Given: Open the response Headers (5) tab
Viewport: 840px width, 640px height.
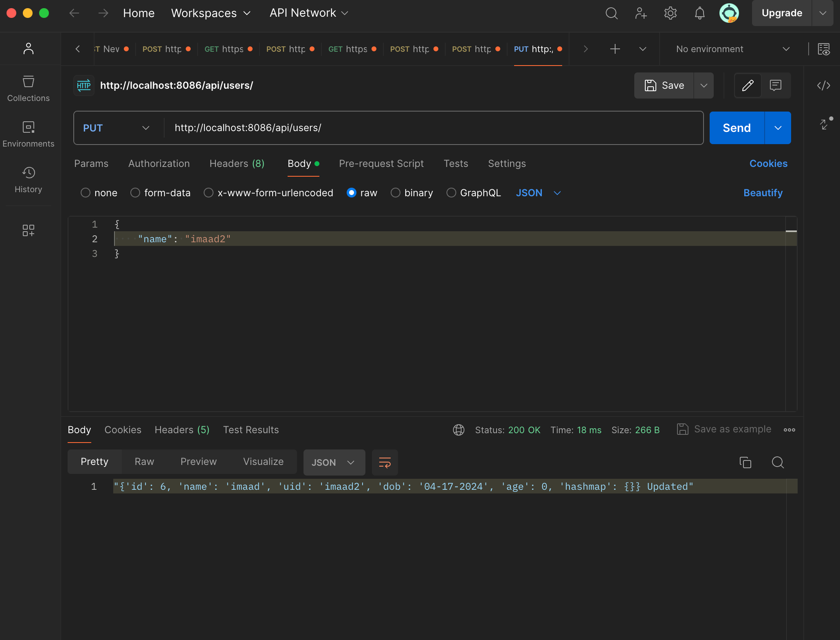Looking at the screenshot, I should coord(182,430).
